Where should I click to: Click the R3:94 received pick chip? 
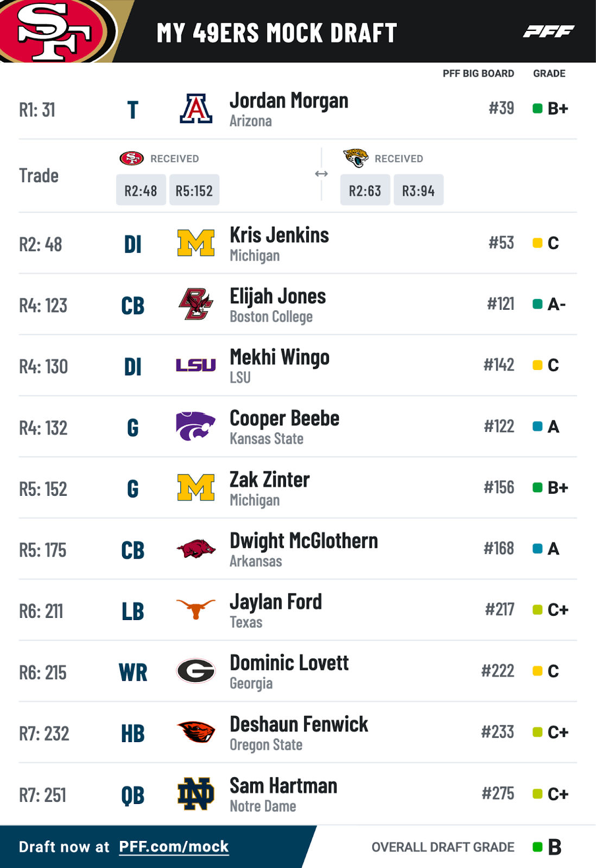418,190
